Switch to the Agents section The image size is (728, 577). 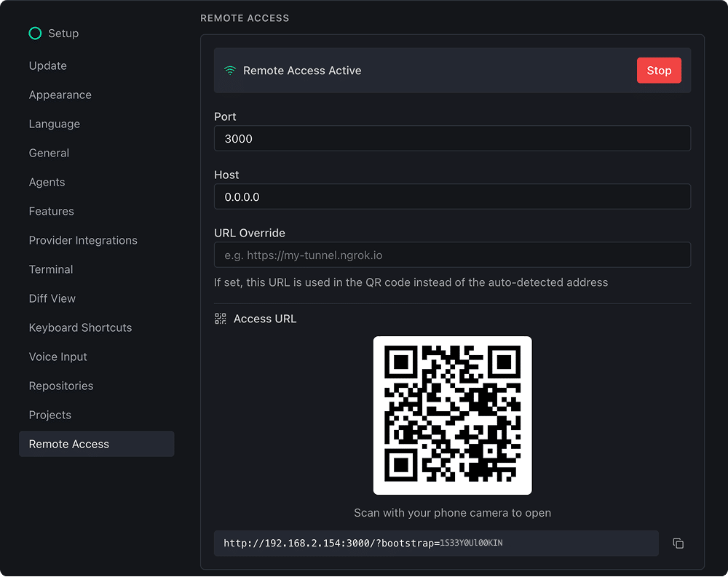[x=47, y=182]
